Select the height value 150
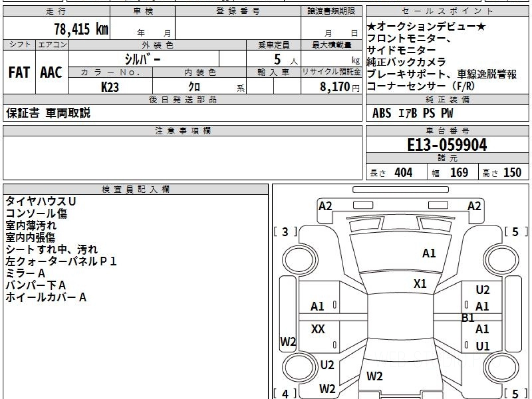 pyautogui.click(x=512, y=172)
